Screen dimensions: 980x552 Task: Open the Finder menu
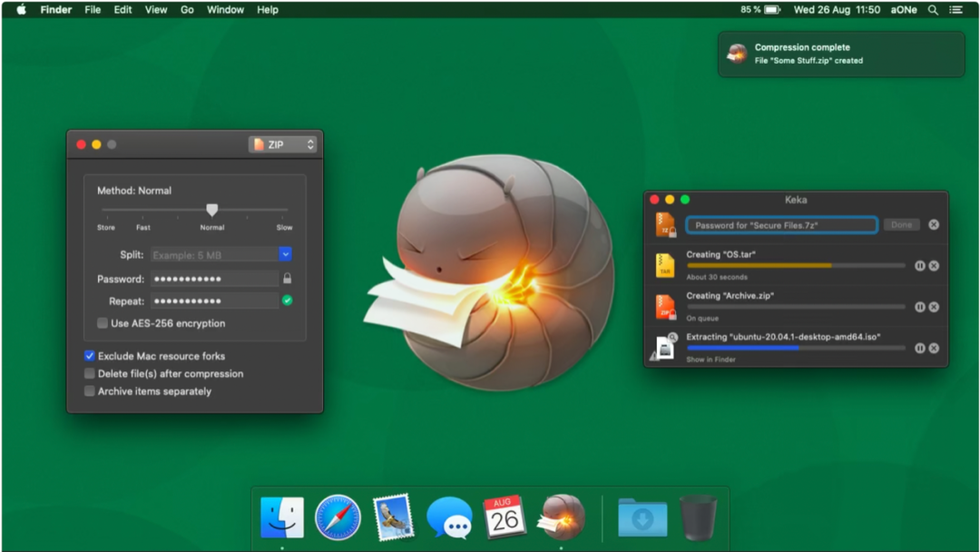tap(56, 9)
